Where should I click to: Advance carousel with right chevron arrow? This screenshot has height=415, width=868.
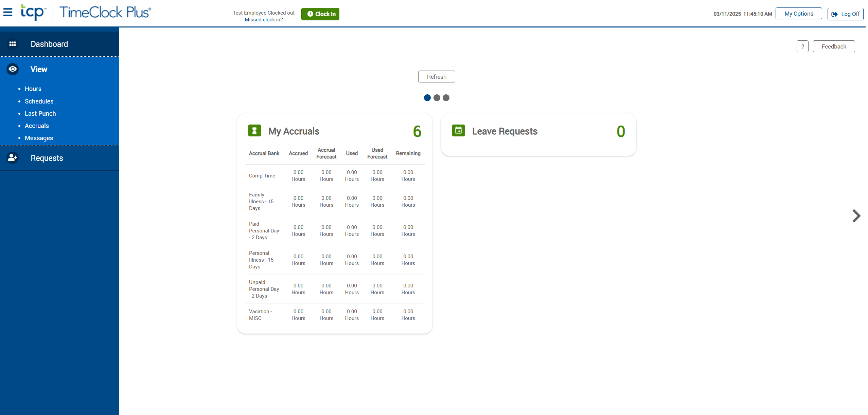point(856,216)
